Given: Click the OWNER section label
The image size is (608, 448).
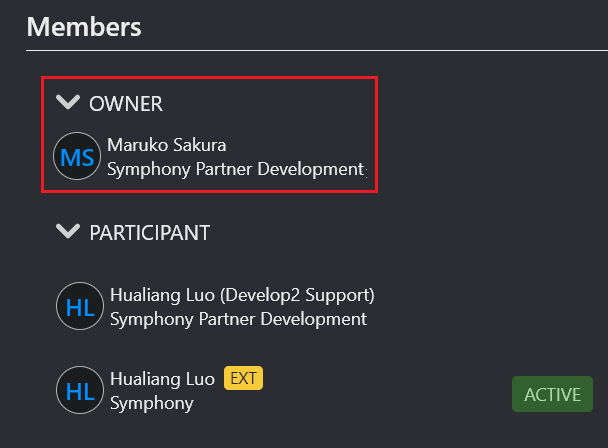Looking at the screenshot, I should pyautogui.click(x=126, y=104).
